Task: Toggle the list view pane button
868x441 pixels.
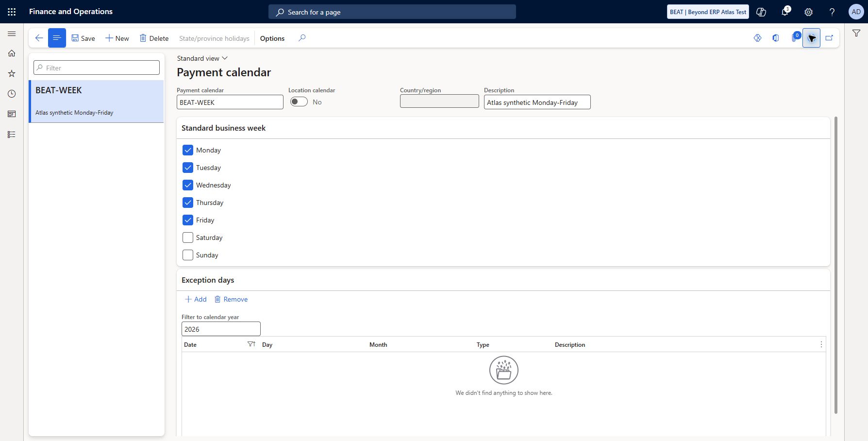Action: 57,38
